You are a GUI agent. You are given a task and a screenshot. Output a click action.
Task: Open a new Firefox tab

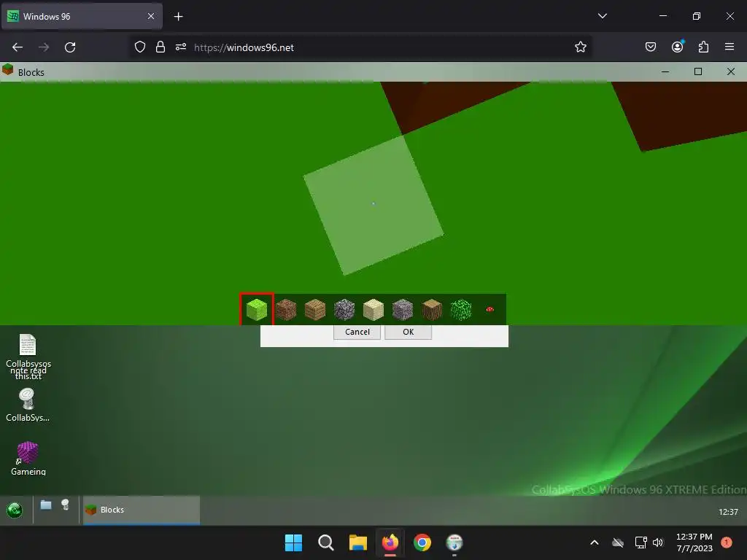click(178, 17)
